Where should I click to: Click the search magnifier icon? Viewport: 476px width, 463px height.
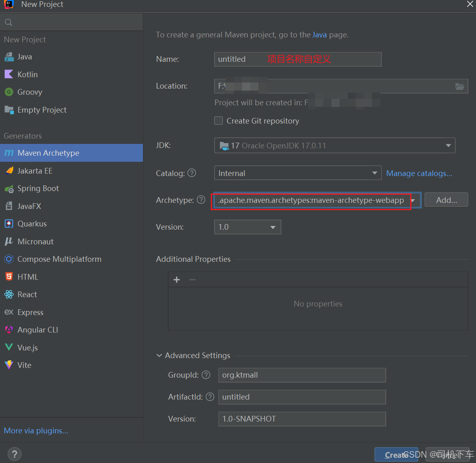click(x=9, y=22)
